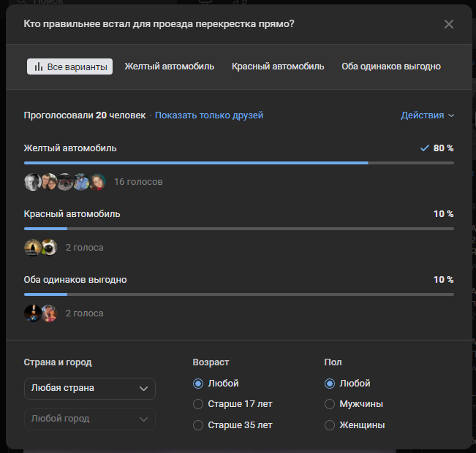Image resolution: width=476 pixels, height=453 pixels.
Task: Select 'Любой' gender radio button
Action: [x=330, y=384]
